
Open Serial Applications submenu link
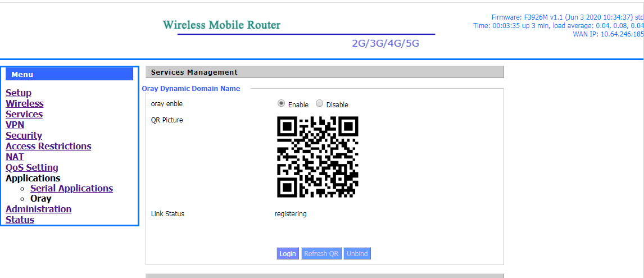click(71, 189)
